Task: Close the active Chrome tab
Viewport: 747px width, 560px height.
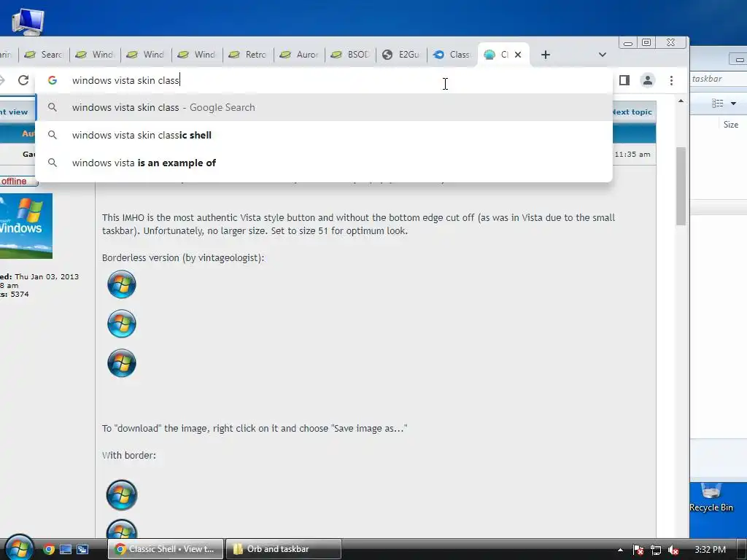Action: 518,55
